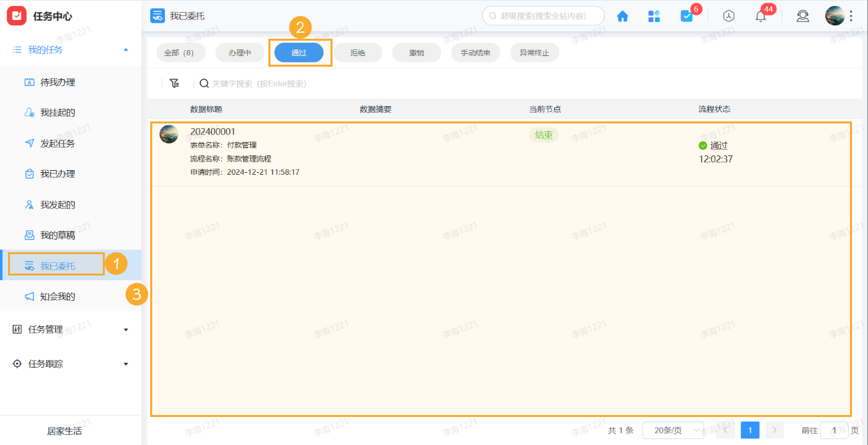This screenshot has height=445, width=868.
Task: Expand the 任务管理 section
Action: tap(42, 329)
